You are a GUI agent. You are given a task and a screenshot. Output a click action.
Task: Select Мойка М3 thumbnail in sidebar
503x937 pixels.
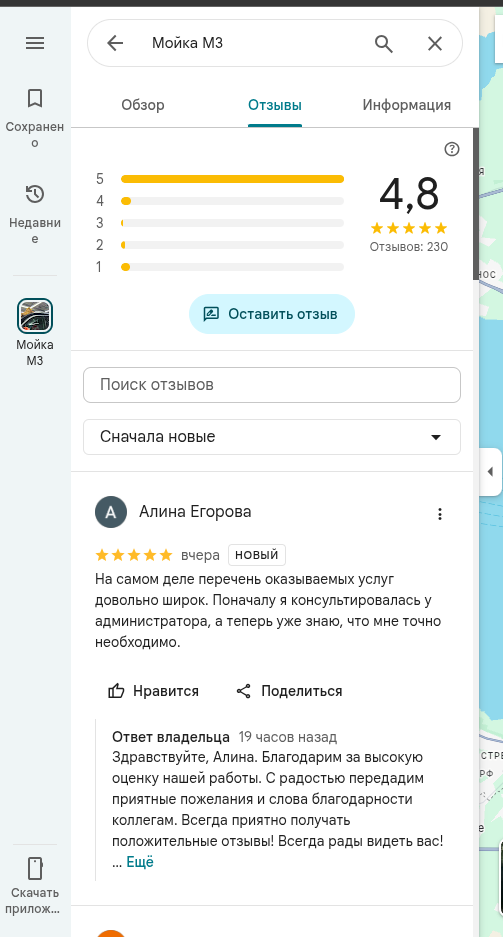tap(35, 316)
